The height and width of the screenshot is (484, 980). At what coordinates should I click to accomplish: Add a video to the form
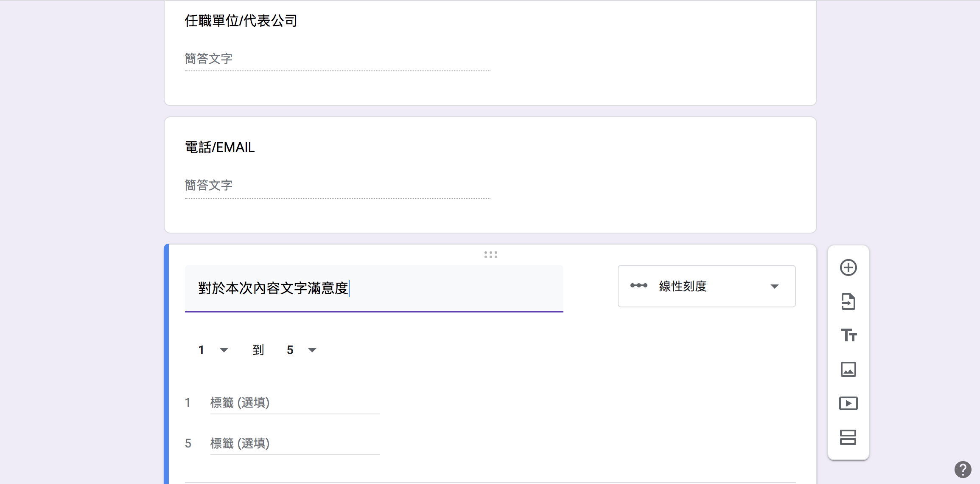click(848, 403)
